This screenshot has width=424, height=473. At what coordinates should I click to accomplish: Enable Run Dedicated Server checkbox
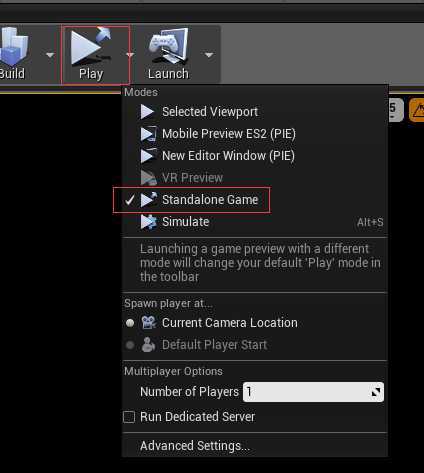[x=129, y=417]
